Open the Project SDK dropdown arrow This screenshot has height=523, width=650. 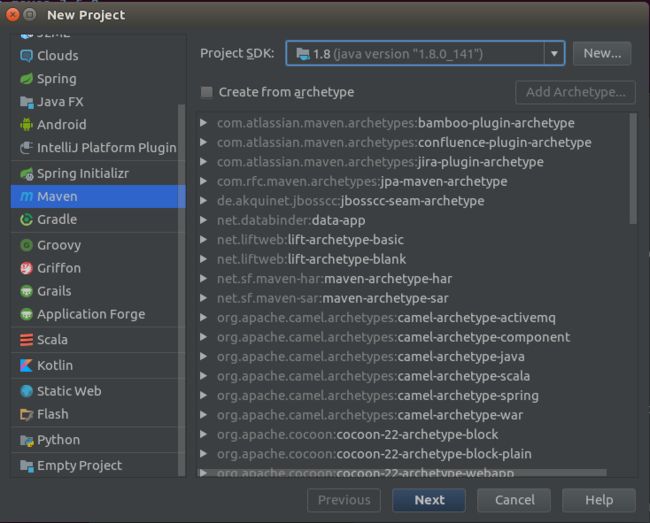[554, 53]
